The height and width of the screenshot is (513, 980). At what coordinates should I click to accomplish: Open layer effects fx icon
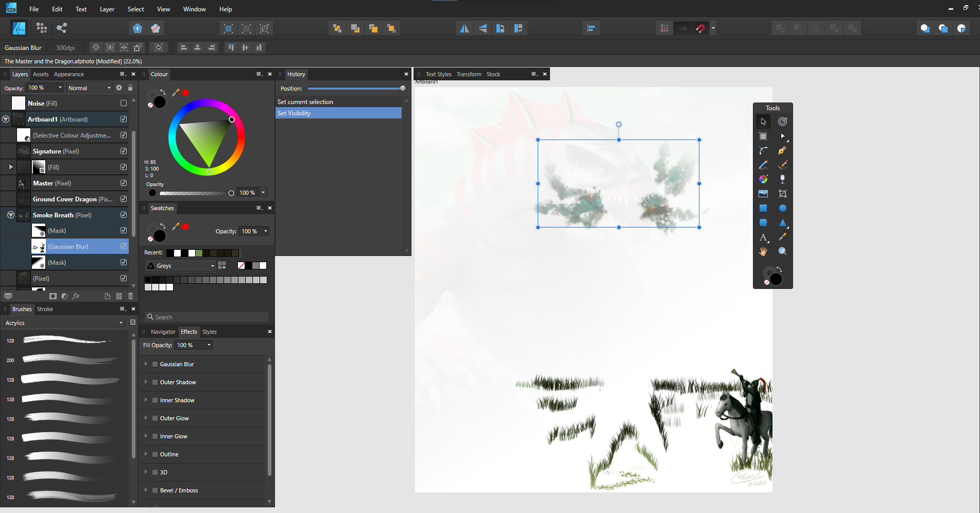(76, 296)
